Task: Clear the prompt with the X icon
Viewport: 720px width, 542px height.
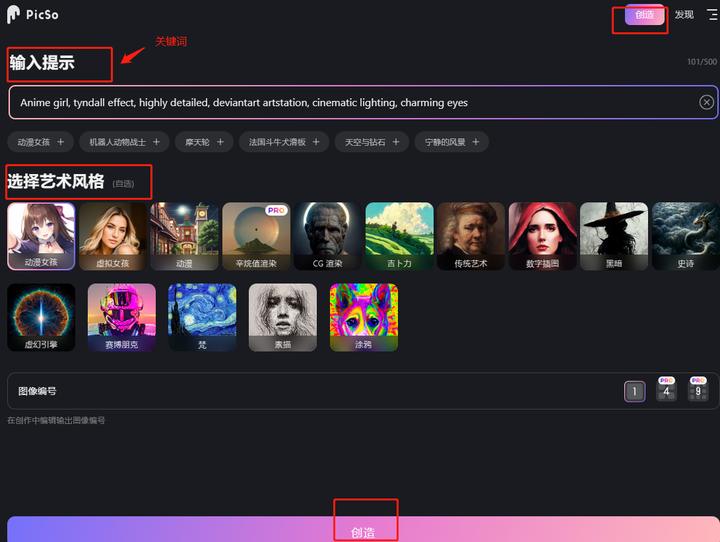Action: click(706, 102)
